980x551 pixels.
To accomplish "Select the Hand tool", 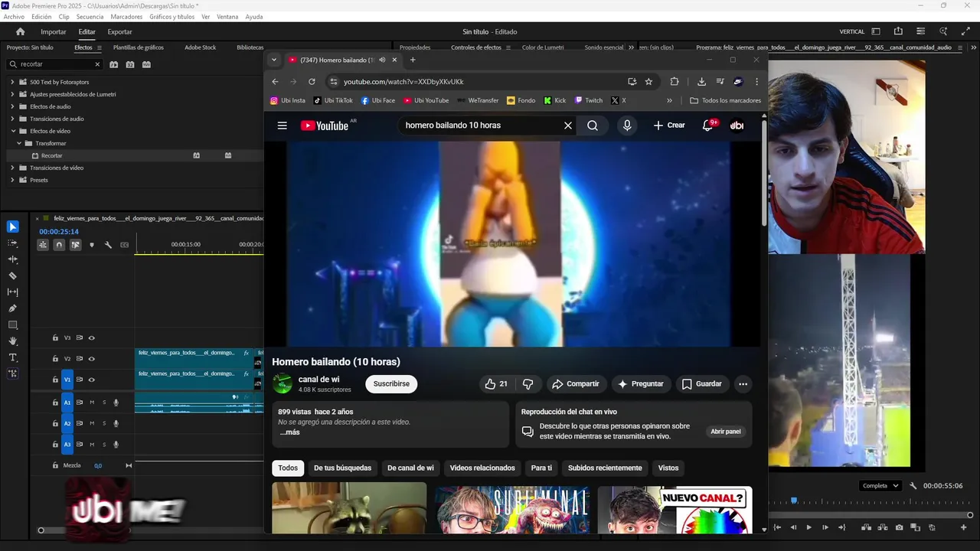I will (12, 341).
